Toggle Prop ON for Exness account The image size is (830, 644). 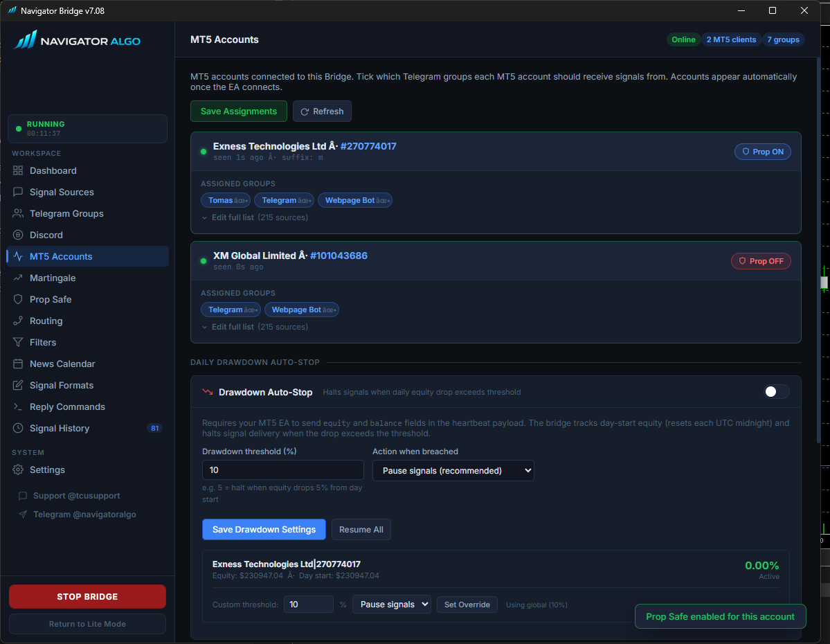763,152
